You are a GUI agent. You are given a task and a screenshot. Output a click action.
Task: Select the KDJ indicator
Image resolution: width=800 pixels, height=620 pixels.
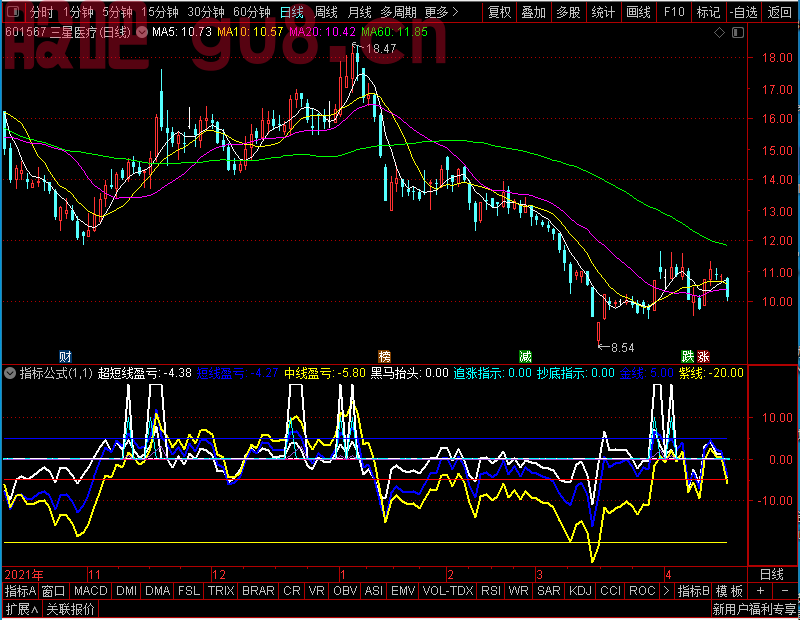pyautogui.click(x=581, y=591)
